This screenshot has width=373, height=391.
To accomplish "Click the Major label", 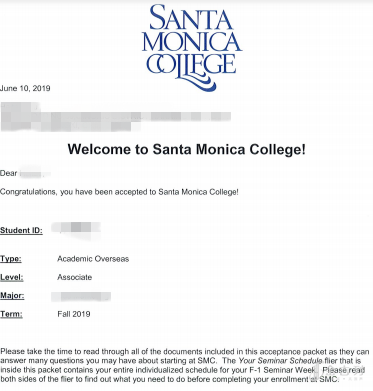I will [x=12, y=296].
